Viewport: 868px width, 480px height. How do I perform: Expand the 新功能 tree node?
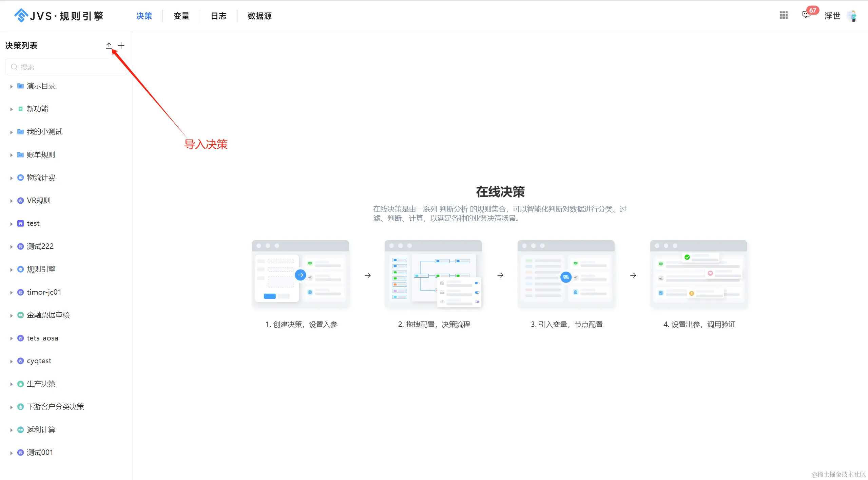[11, 109]
